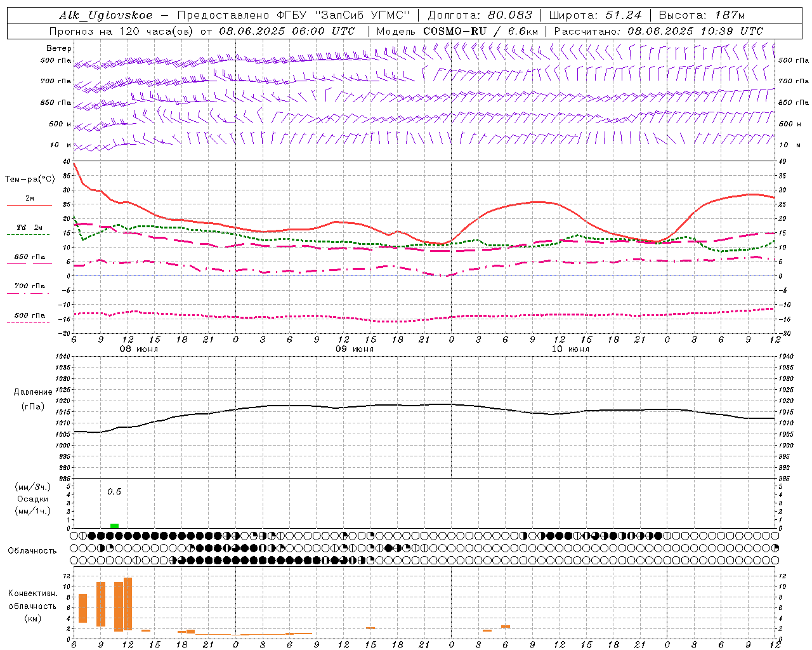This screenshot has width=812, height=650.
Task: Click the tallest orange convective bar at 12h
Action: click(128, 604)
